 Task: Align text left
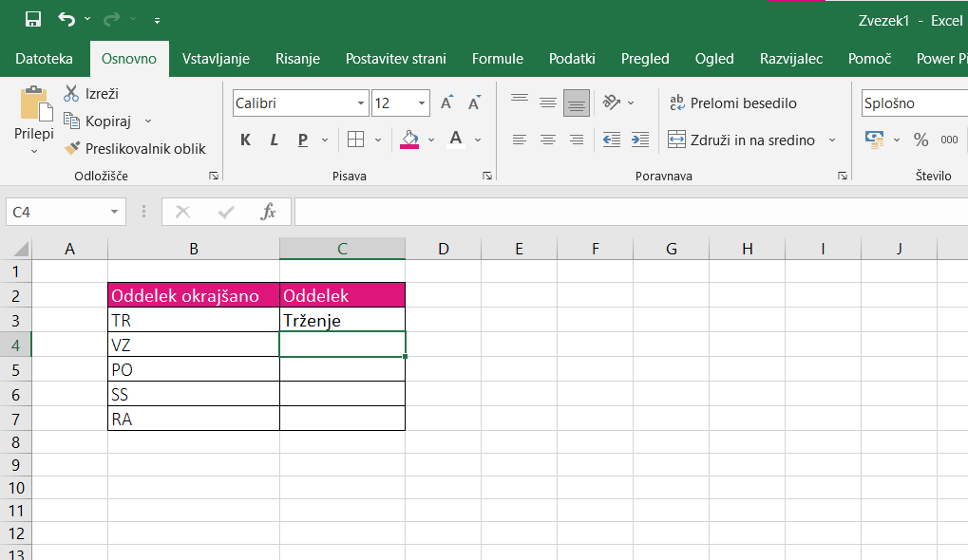(x=520, y=140)
